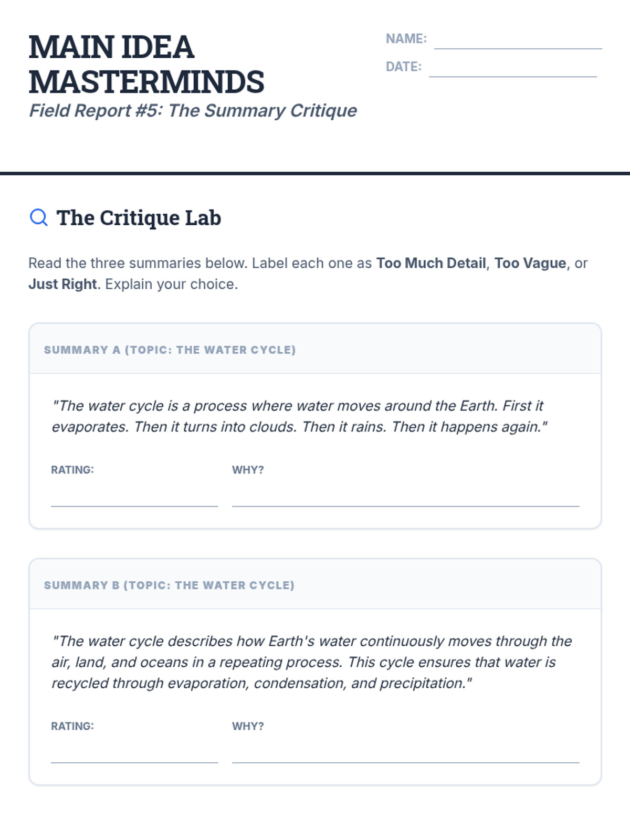Click the Summary A topic header

click(x=170, y=350)
